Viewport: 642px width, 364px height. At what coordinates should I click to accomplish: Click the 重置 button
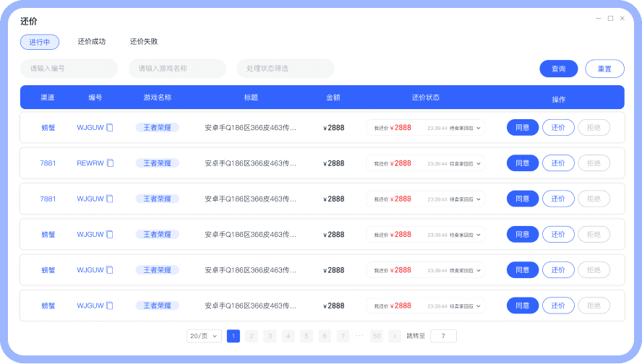click(x=604, y=69)
